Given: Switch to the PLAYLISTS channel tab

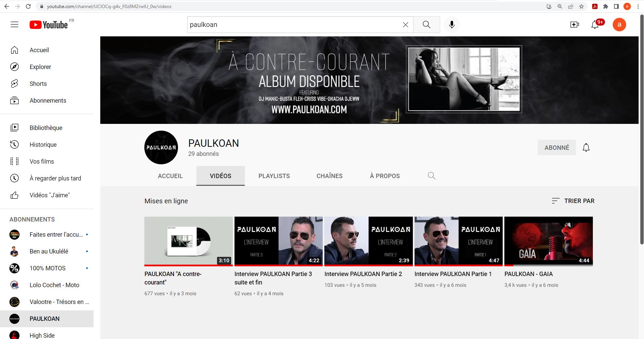Looking at the screenshot, I should [x=274, y=176].
